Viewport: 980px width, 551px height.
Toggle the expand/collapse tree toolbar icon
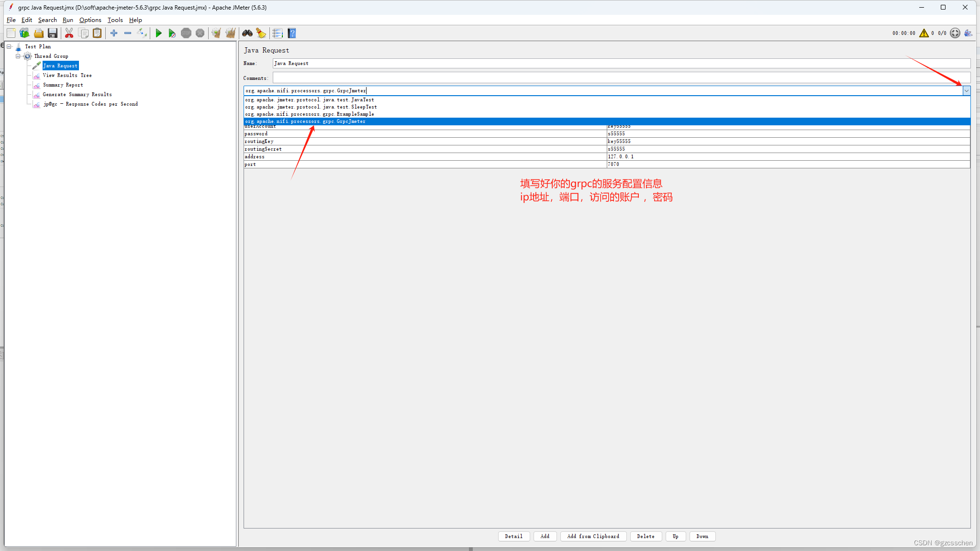click(142, 33)
